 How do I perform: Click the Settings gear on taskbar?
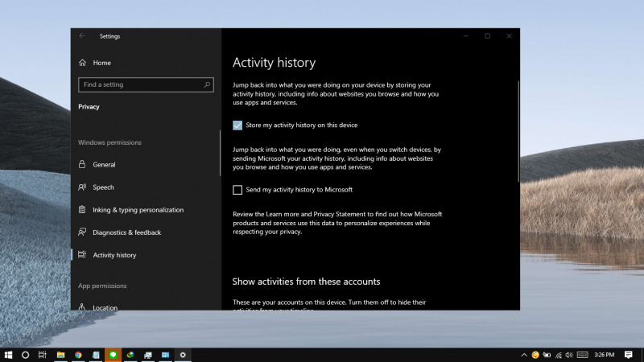pyautogui.click(x=183, y=355)
